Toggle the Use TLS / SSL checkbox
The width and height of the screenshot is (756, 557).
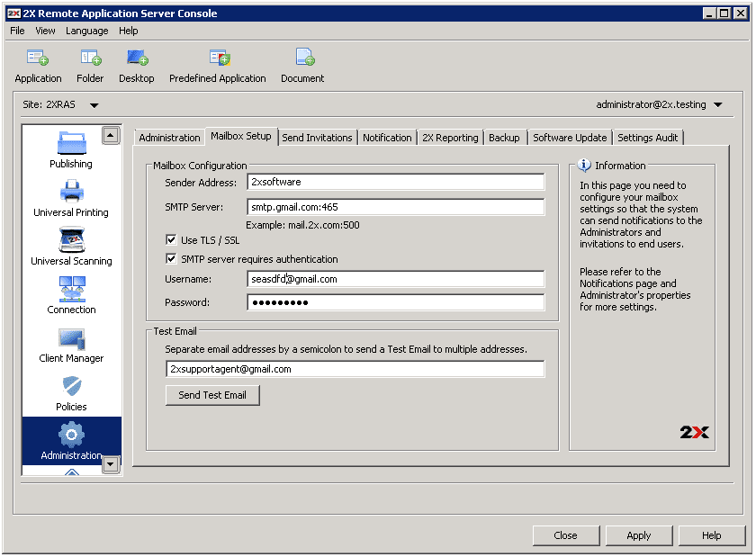coord(171,239)
